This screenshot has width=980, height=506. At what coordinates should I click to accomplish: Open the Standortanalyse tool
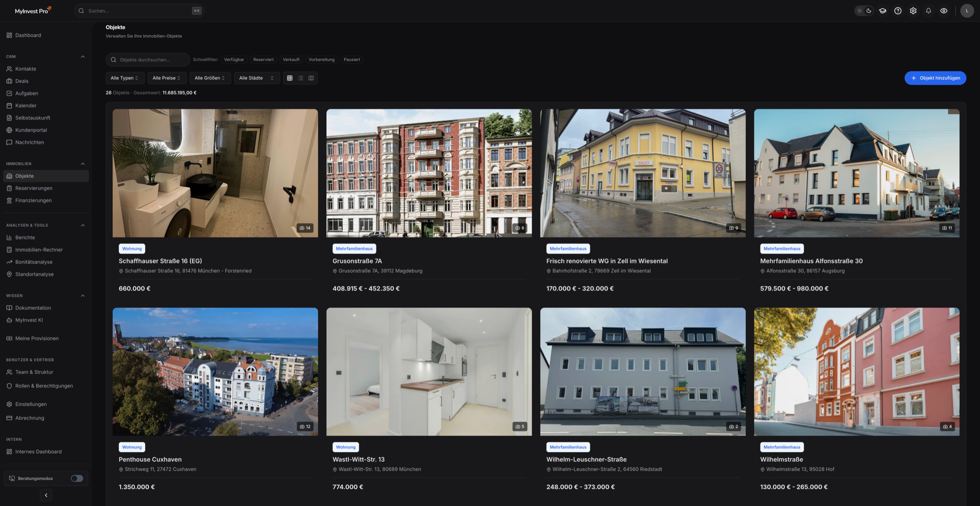coord(34,274)
